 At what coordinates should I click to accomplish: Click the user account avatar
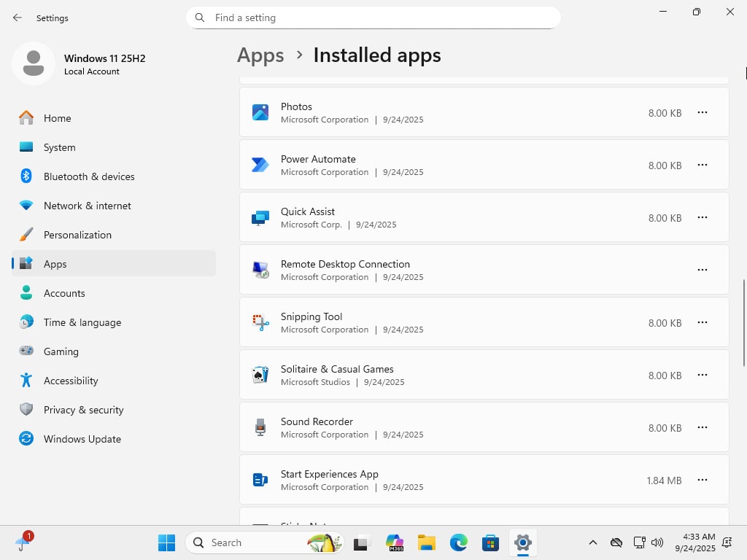point(34,63)
